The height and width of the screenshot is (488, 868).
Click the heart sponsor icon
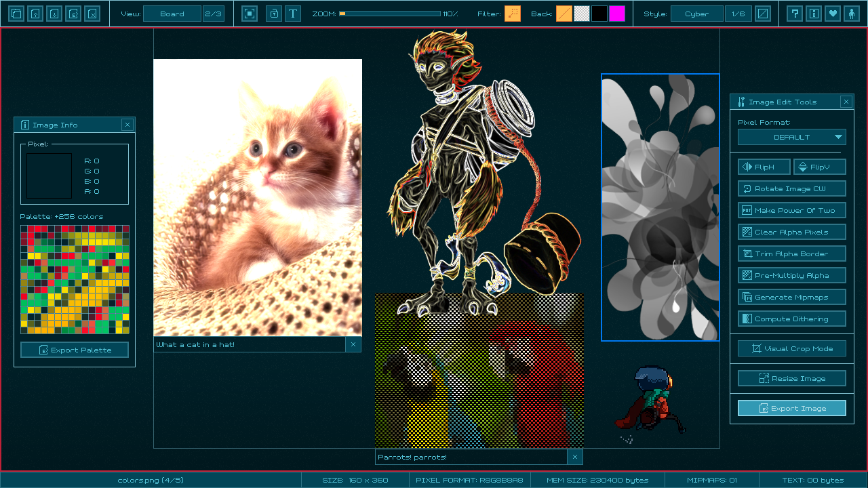833,14
